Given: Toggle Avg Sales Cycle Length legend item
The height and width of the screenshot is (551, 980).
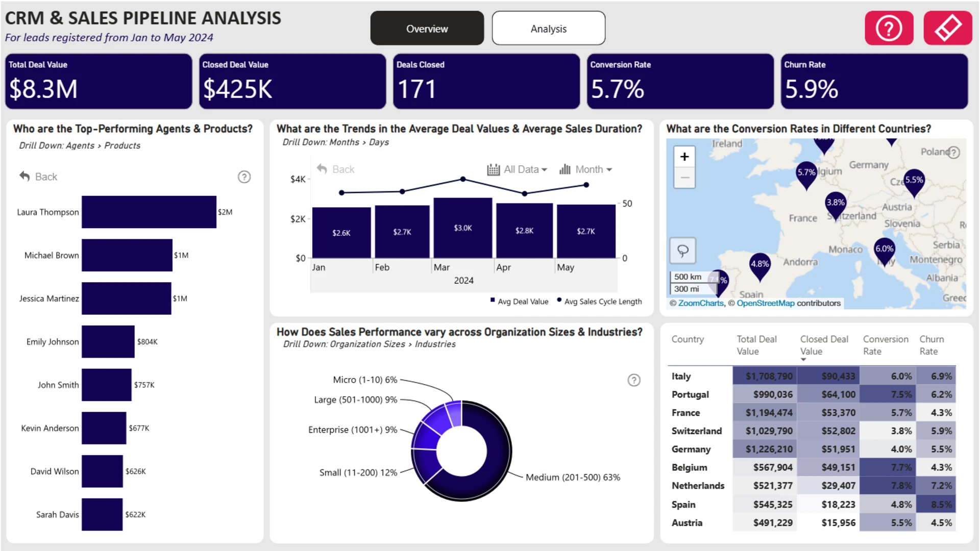Looking at the screenshot, I should (599, 302).
